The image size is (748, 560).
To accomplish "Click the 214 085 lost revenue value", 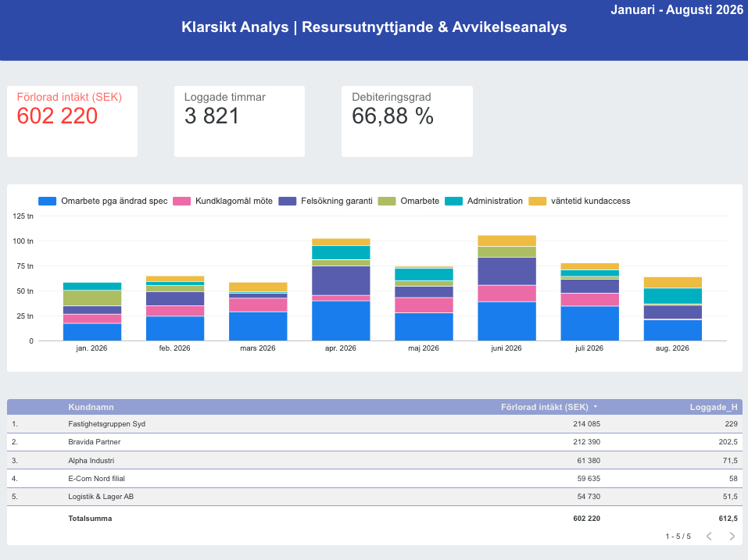I will (x=587, y=423).
